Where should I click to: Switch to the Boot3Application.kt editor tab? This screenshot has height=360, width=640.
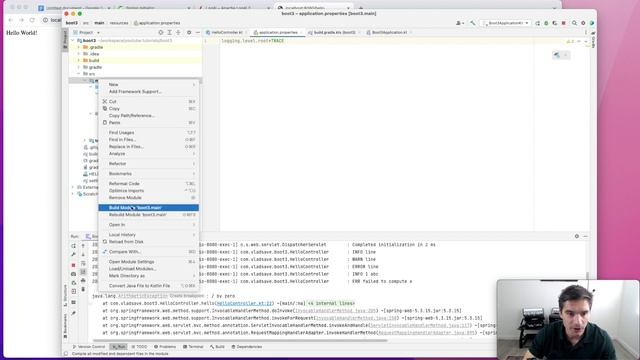[388, 32]
